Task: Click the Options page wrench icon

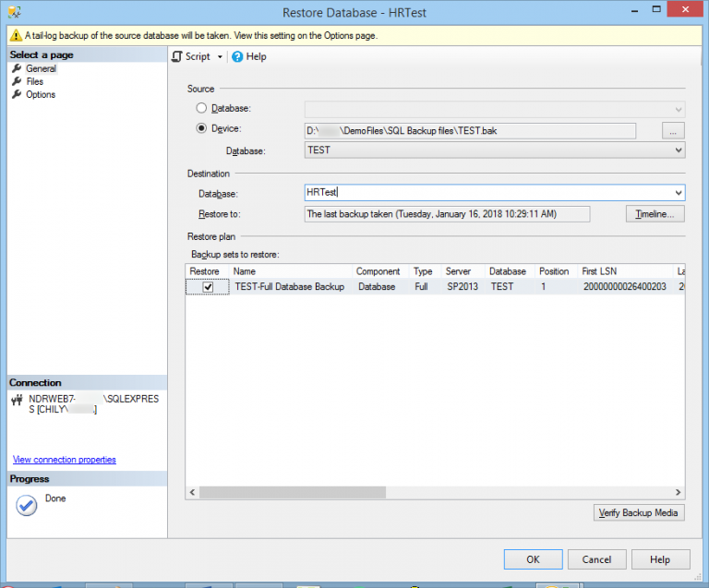Action: (x=16, y=94)
